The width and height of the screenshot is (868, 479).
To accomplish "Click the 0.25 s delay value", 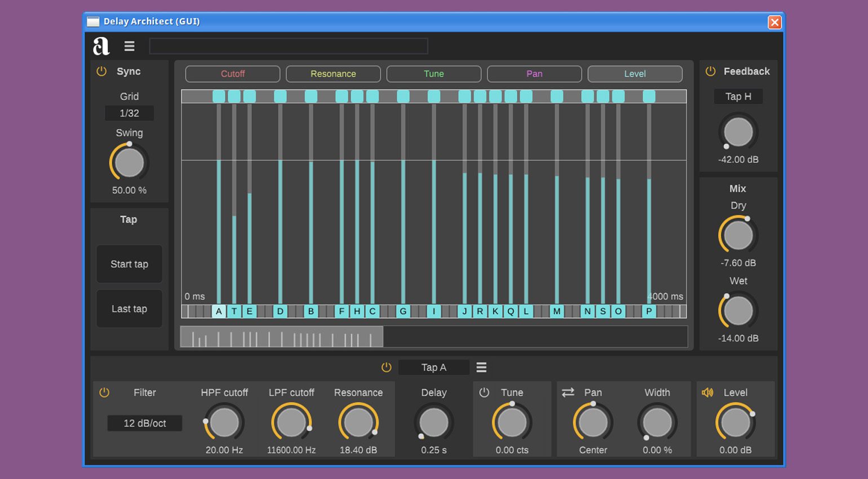I will point(434,450).
